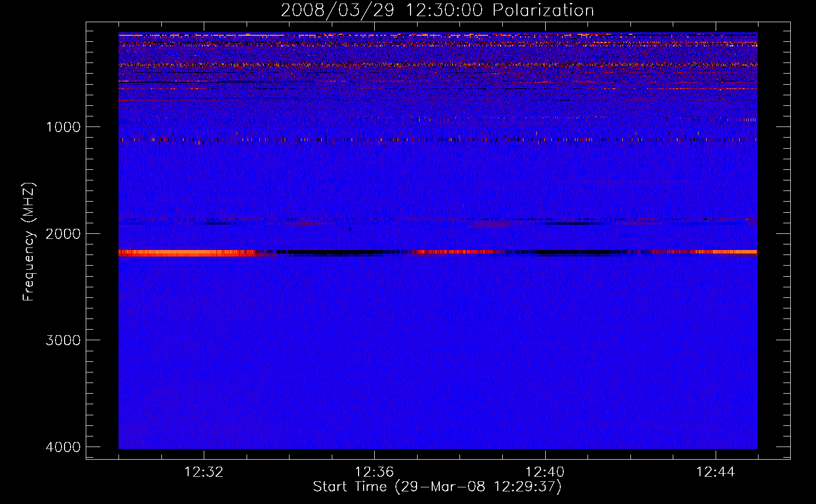Image resolution: width=816 pixels, height=504 pixels.
Task: Click the 'Frequency (MHZ)' axis label
Action: click(29, 242)
